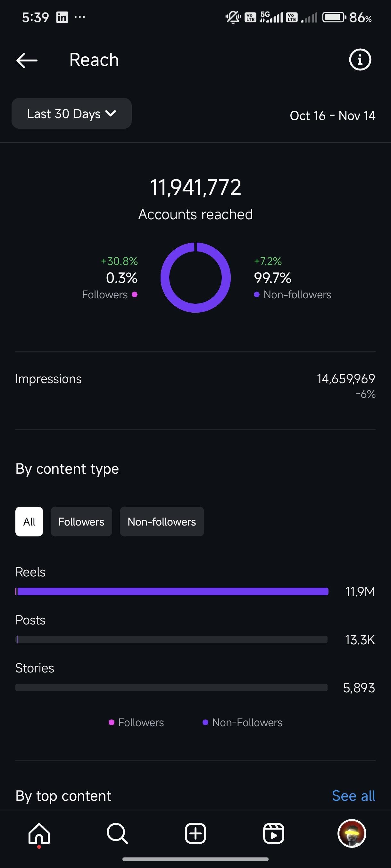The height and width of the screenshot is (868, 391).
Task: Select the Followers filter chip
Action: [81, 522]
